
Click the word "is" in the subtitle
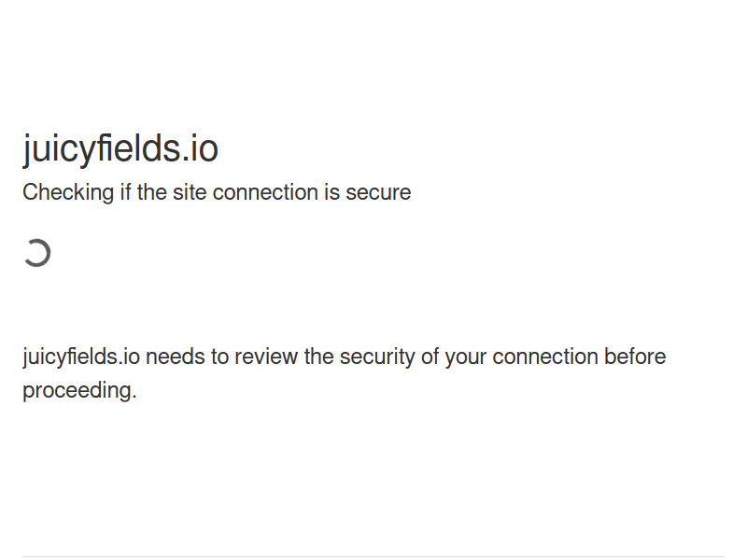tap(331, 193)
